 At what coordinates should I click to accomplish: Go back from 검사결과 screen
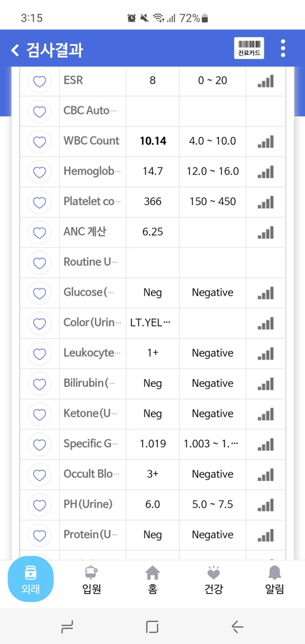(15, 50)
